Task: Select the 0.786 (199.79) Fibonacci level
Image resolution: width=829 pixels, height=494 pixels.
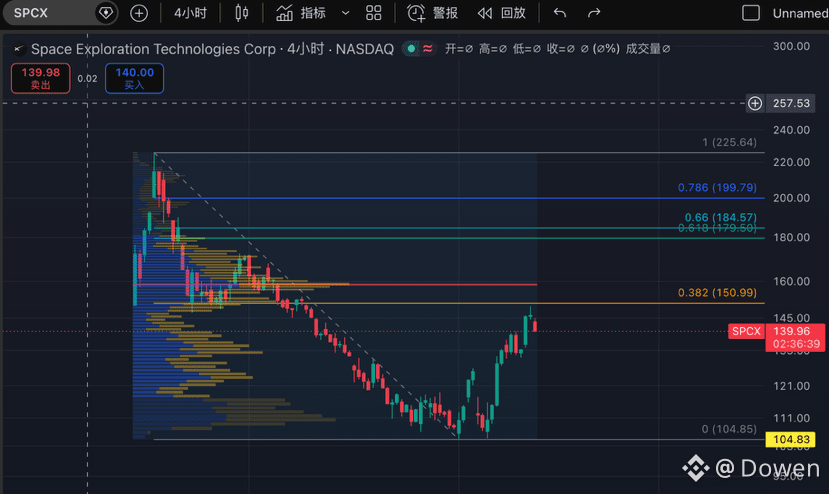Action: point(717,188)
